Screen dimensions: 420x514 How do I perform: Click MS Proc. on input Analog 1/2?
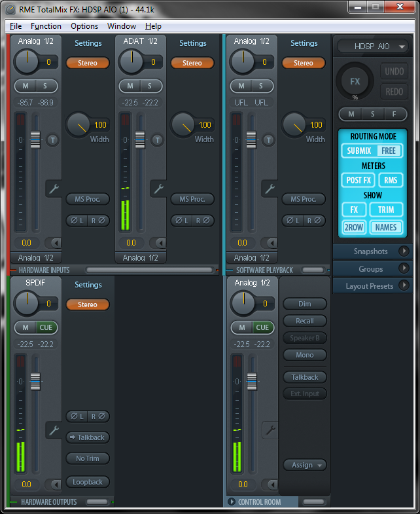click(x=88, y=199)
